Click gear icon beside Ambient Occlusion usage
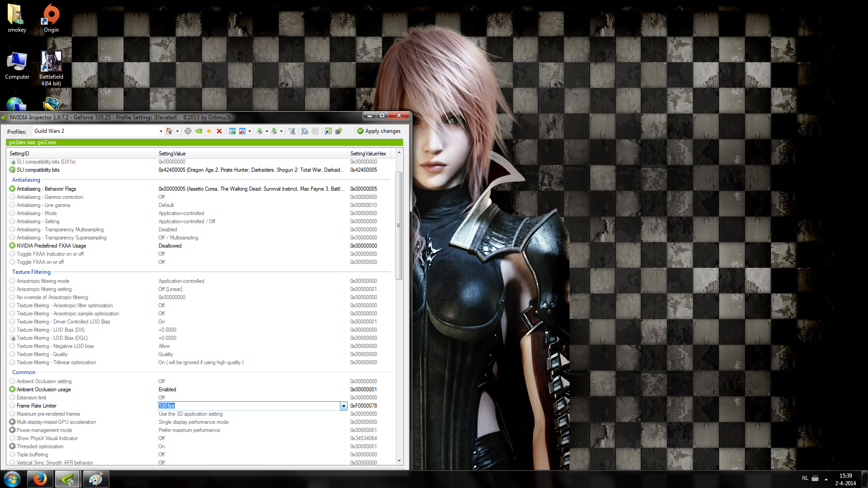The height and width of the screenshot is (488, 868). (12, 389)
